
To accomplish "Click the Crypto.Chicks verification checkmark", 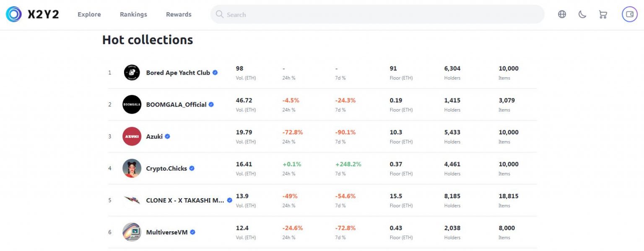I will pyautogui.click(x=192, y=168).
